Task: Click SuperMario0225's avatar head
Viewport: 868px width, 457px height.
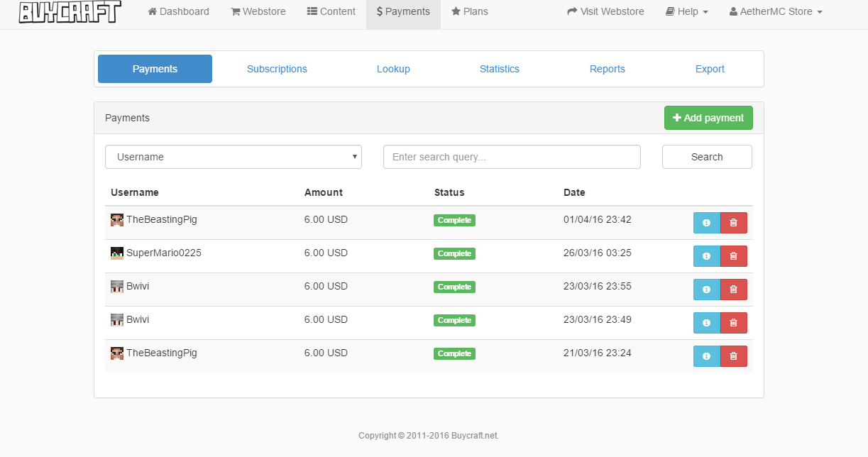Action: pos(117,253)
